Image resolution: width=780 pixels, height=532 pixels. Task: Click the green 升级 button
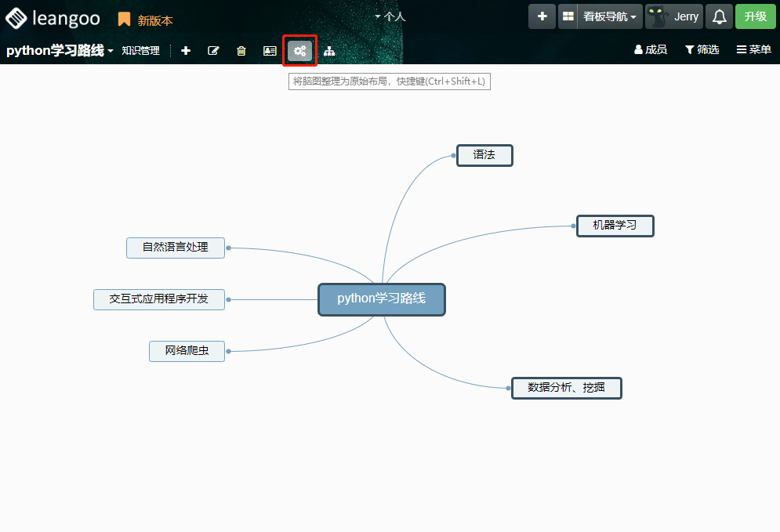(755, 16)
